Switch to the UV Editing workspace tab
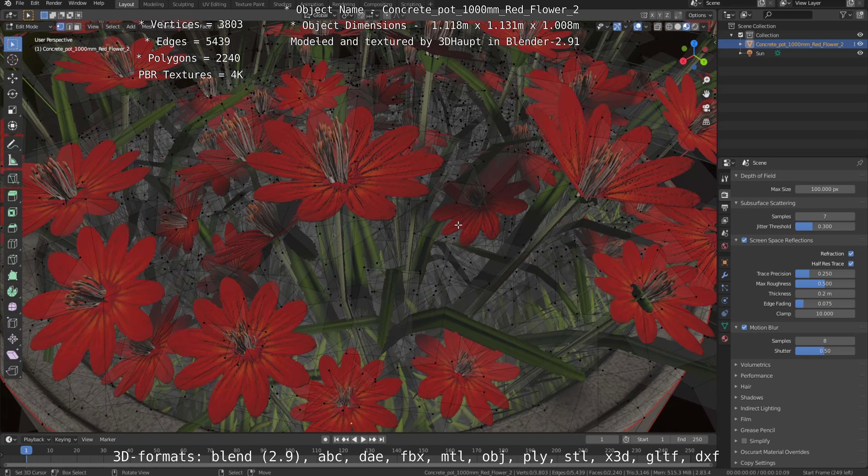The height and width of the screenshot is (476, 868). (x=214, y=4)
